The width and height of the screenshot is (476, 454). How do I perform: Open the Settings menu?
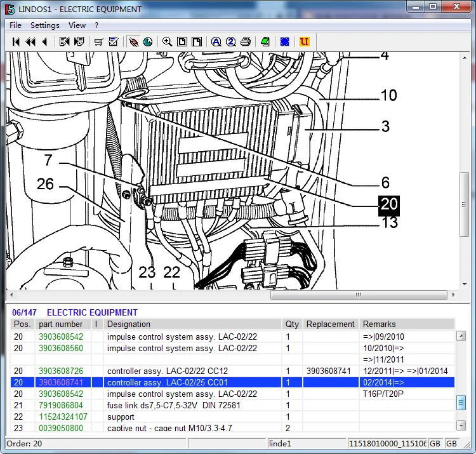click(44, 25)
